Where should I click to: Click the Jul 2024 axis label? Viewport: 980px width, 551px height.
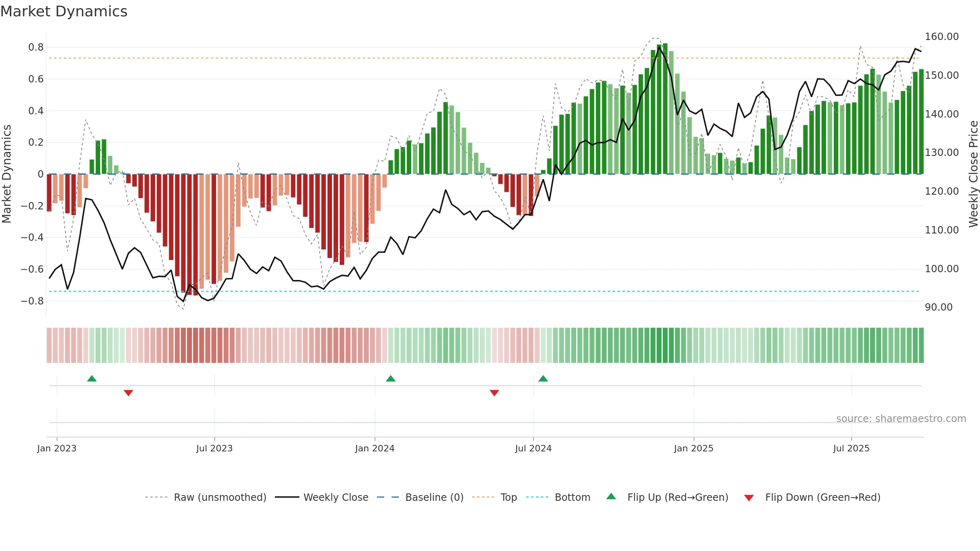(x=533, y=448)
